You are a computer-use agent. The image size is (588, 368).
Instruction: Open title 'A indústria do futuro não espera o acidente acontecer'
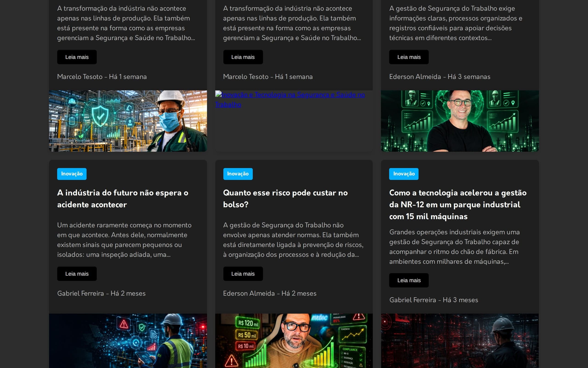coord(123,198)
